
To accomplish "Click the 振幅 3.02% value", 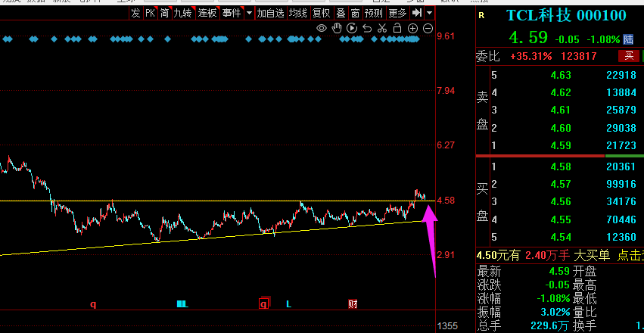I will (554, 312).
